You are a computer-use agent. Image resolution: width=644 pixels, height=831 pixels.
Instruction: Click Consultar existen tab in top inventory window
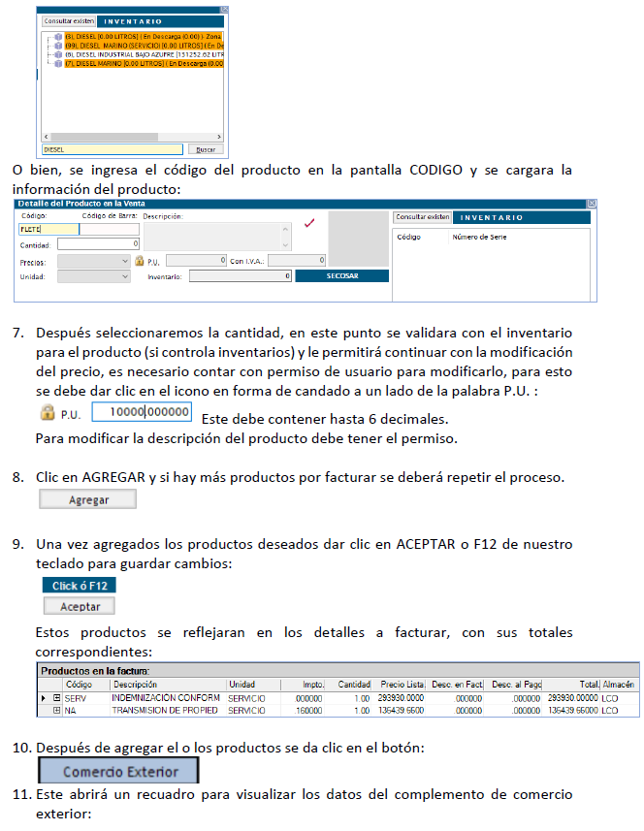click(69, 21)
